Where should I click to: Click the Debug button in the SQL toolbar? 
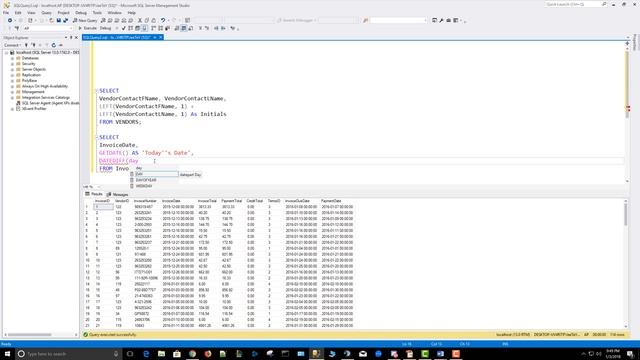pos(105,28)
